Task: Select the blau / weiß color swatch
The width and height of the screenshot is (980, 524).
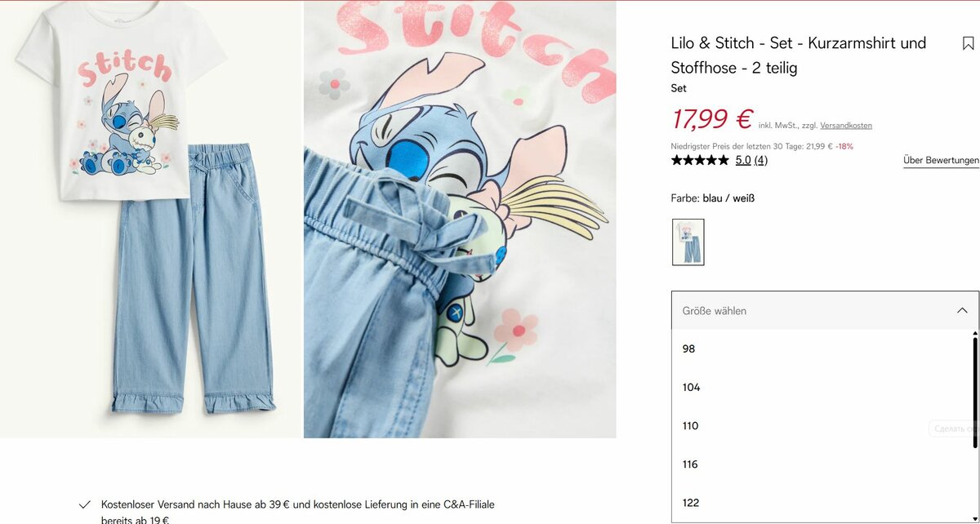Action: [688, 242]
